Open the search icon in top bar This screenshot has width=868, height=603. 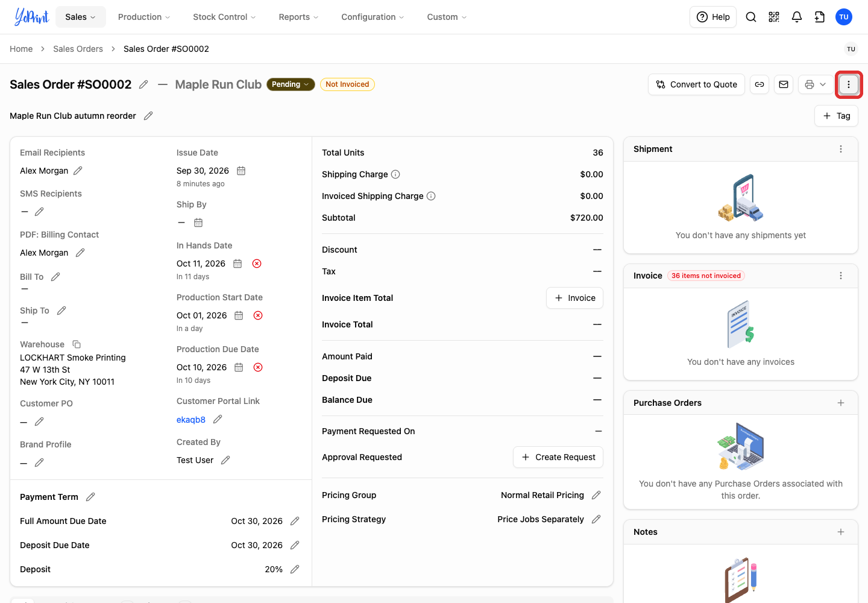751,17
